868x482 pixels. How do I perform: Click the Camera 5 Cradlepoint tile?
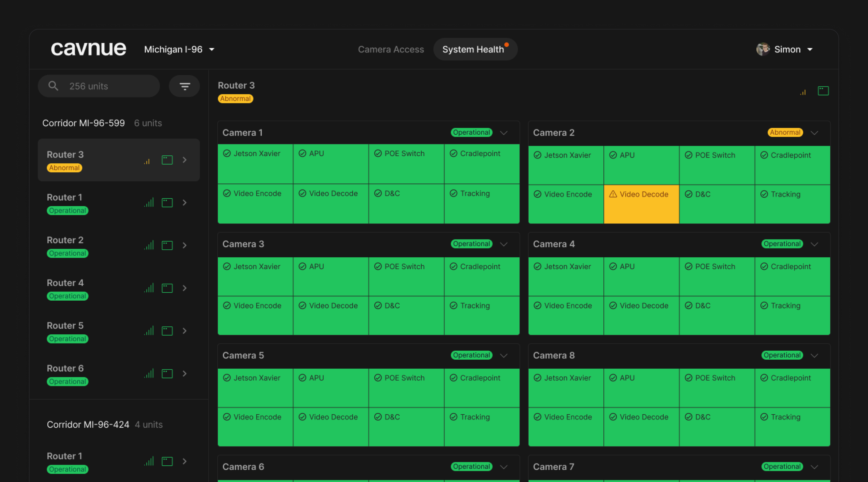point(482,388)
